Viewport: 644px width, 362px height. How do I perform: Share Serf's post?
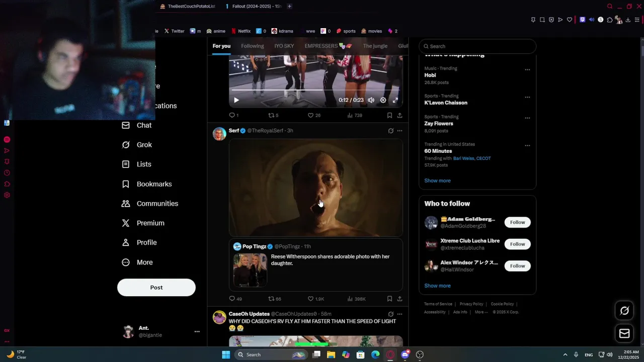(x=399, y=299)
